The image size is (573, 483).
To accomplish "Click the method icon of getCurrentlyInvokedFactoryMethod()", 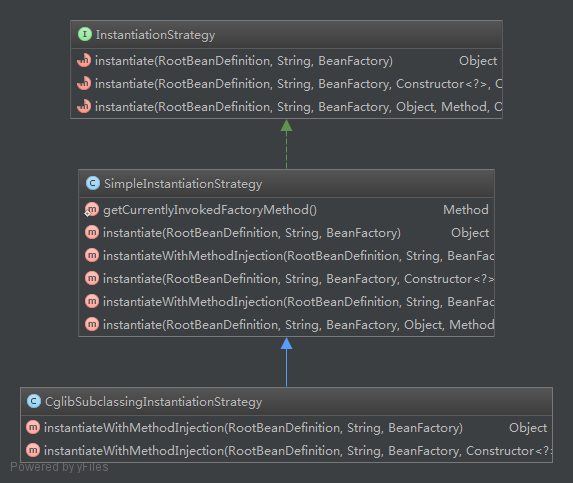I will pyautogui.click(x=91, y=210).
